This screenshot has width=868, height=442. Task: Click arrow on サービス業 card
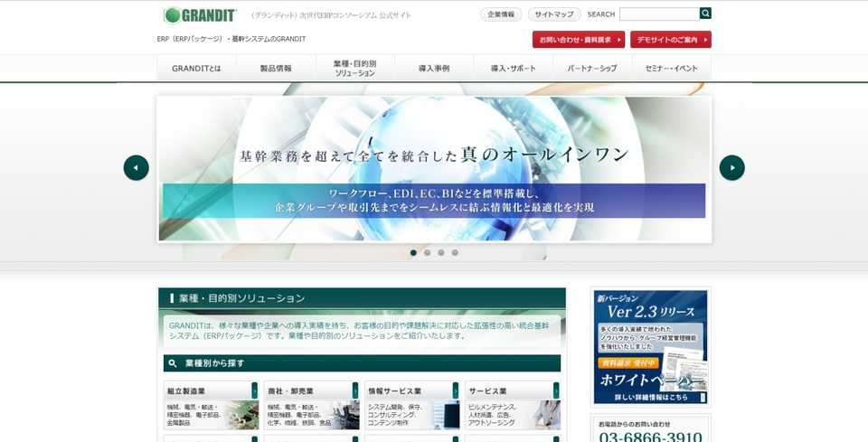point(556,390)
